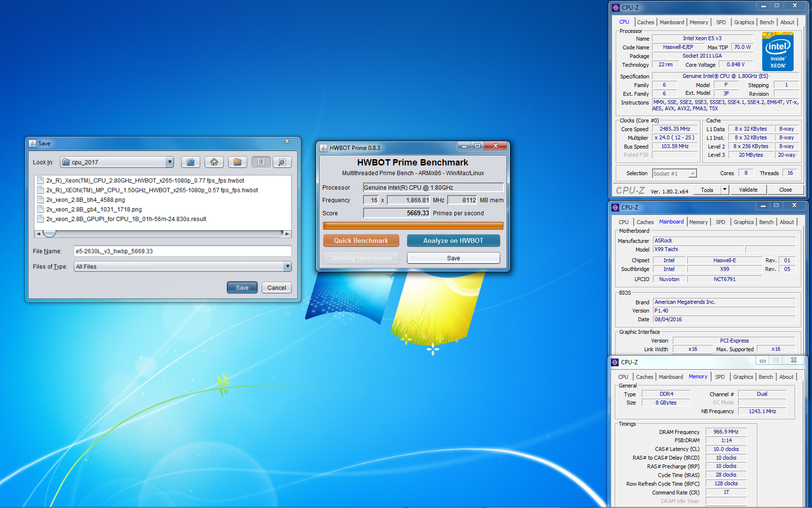Select file 2x_xeon_2.8B_bh4_4588.png
The height and width of the screenshot is (508, 812).
click(86, 199)
